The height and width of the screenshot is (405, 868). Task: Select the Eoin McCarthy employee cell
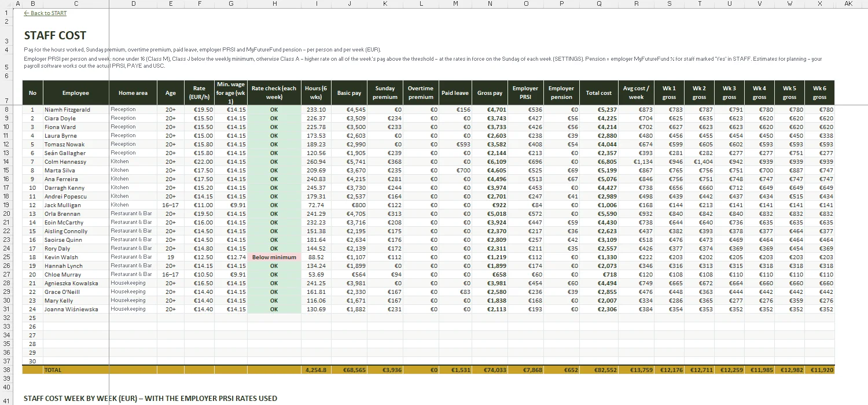(76, 222)
